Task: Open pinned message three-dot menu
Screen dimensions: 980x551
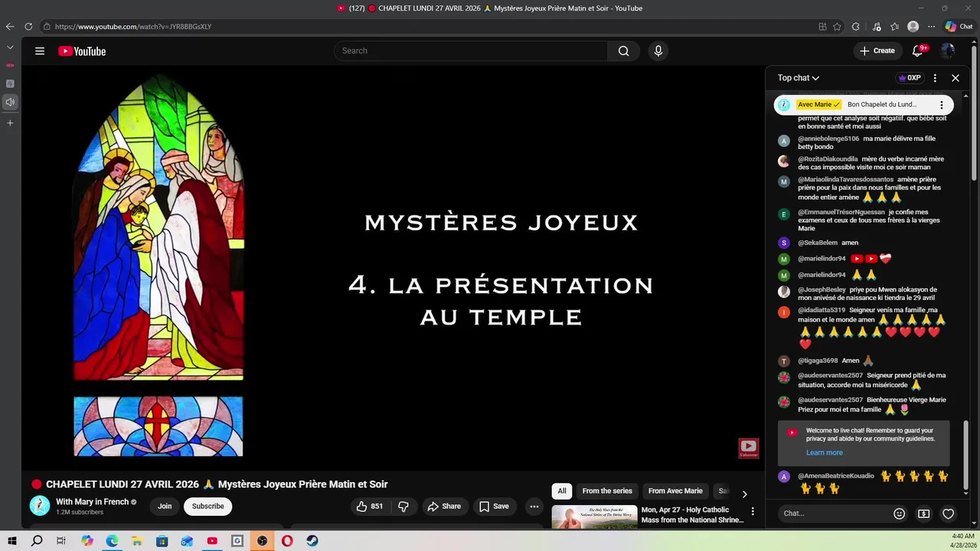Action: (x=942, y=105)
